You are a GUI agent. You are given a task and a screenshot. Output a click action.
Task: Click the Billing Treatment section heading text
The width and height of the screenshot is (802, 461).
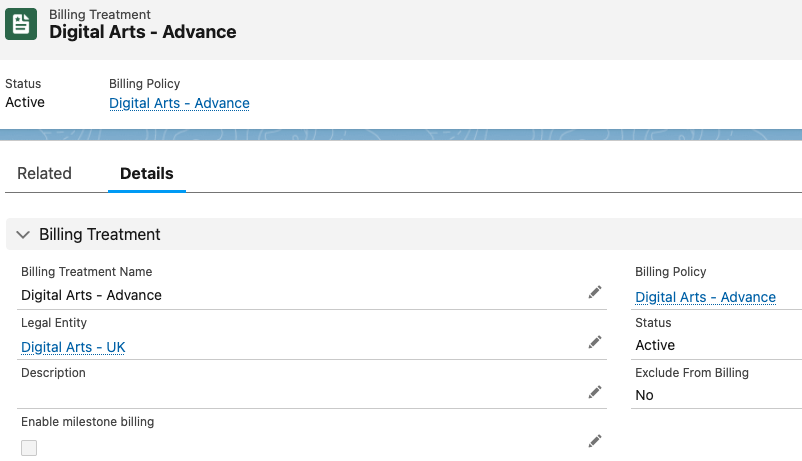pos(100,234)
